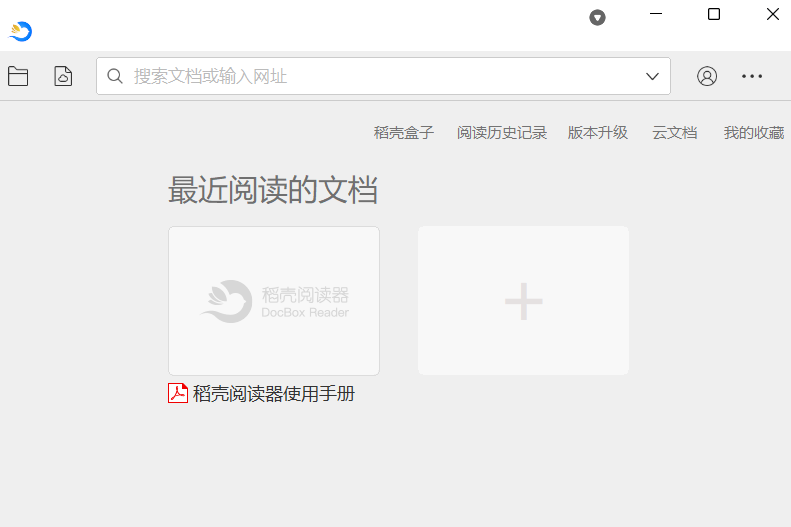The height and width of the screenshot is (527, 791).
Task: Open the 稻壳阅读器使用手册 thumbnail
Action: tap(274, 301)
